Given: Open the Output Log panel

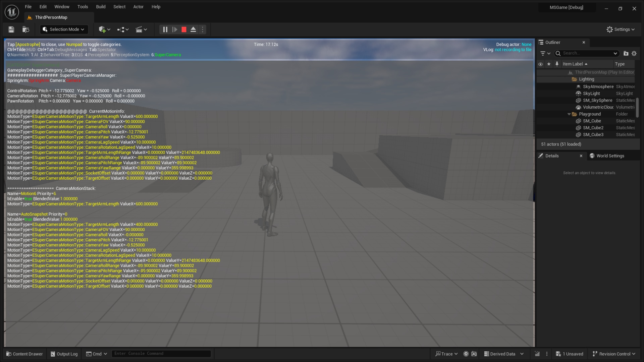Looking at the screenshot, I should point(64,354).
